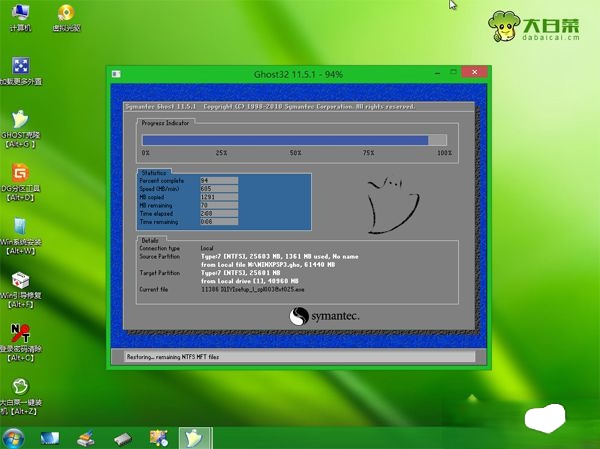
Task: Launch Win系统安装 [Alt+W] desktop shortcut
Action: pyautogui.click(x=20, y=237)
